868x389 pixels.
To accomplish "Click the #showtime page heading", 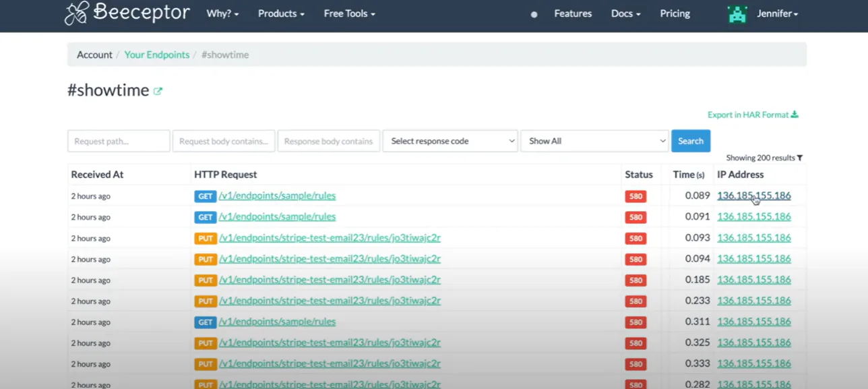I will [x=108, y=90].
